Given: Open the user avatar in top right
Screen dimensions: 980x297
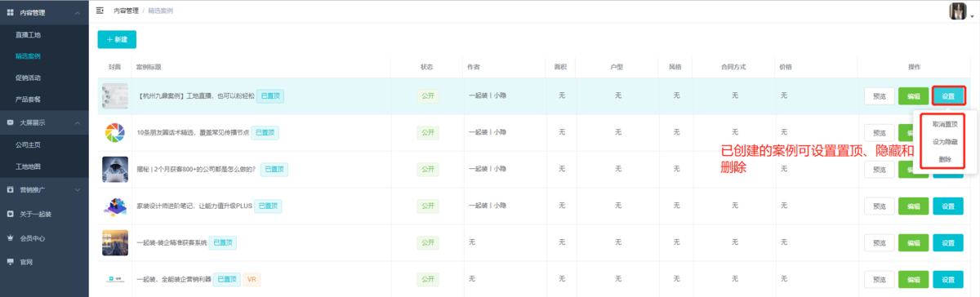Looking at the screenshot, I should [x=957, y=11].
